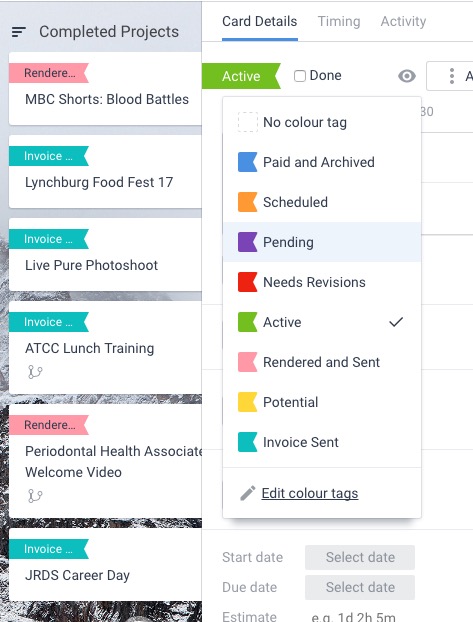The width and height of the screenshot is (473, 622).
Task: Switch to the Activity tab
Action: pos(403,21)
